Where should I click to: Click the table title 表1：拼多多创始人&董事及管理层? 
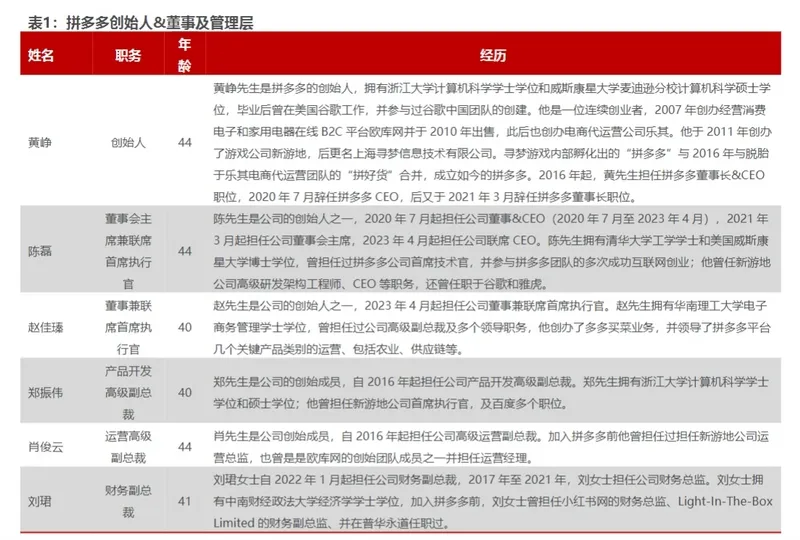tap(140, 22)
